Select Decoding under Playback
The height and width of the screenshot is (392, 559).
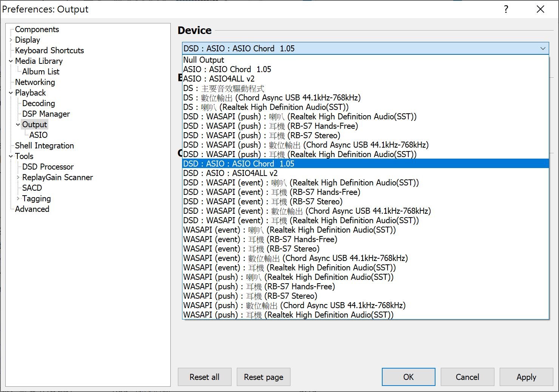pos(39,103)
